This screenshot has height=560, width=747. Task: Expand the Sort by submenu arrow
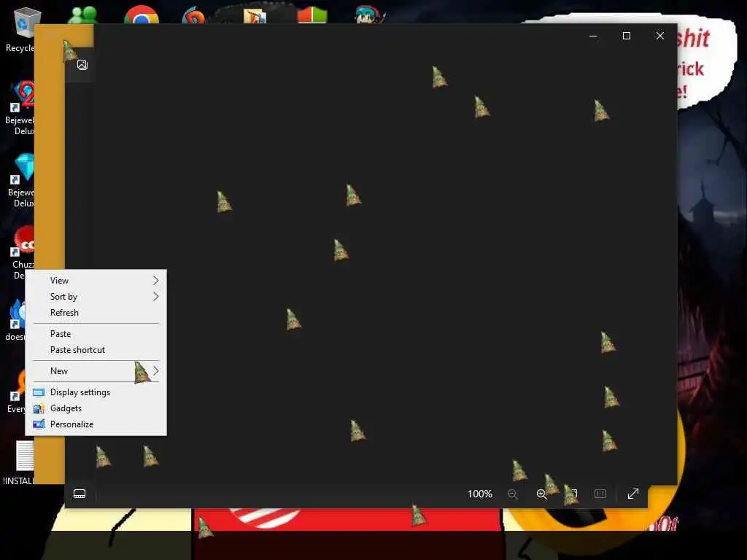(x=156, y=297)
